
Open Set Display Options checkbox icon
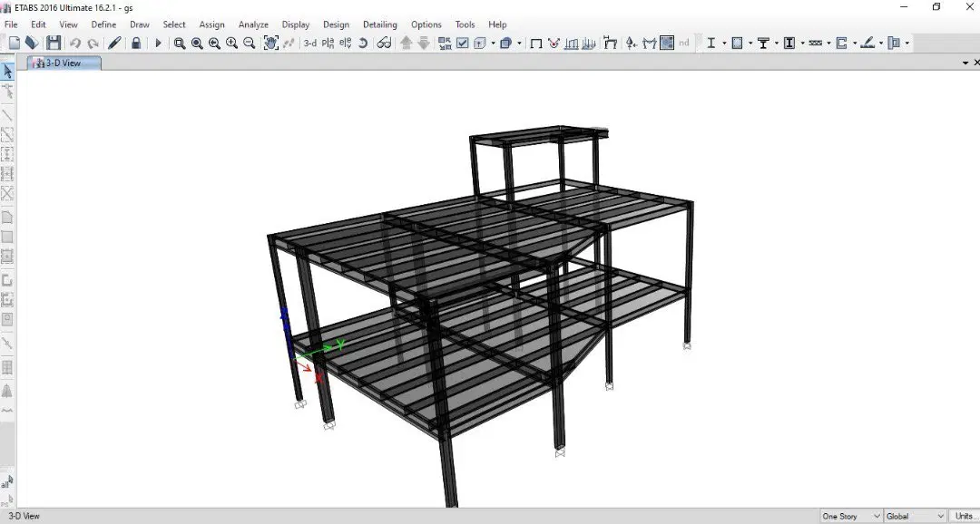(463, 44)
